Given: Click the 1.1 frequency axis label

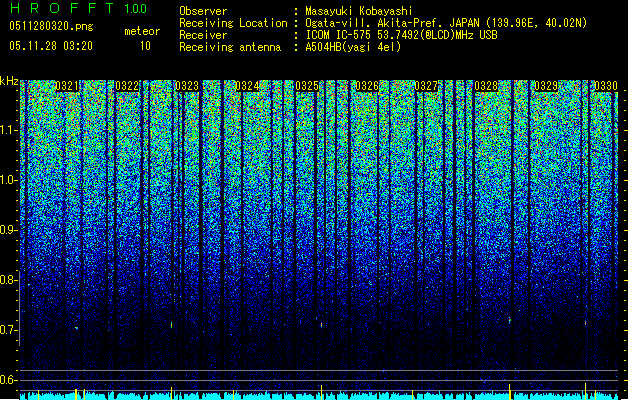Looking at the screenshot, I should 9,130.
